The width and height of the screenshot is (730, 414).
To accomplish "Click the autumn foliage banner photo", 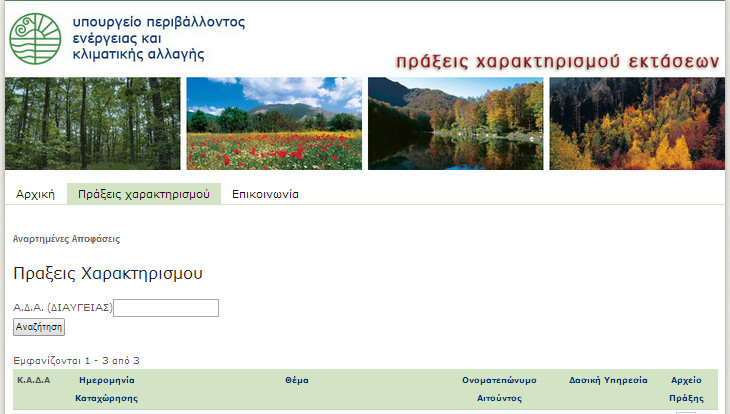I will pos(636,123).
